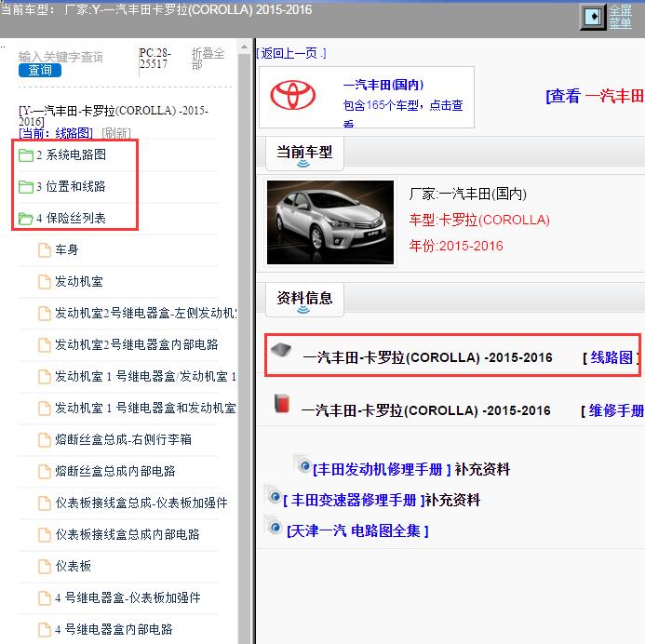Click the 折叠全部 collapse all link

point(208,59)
